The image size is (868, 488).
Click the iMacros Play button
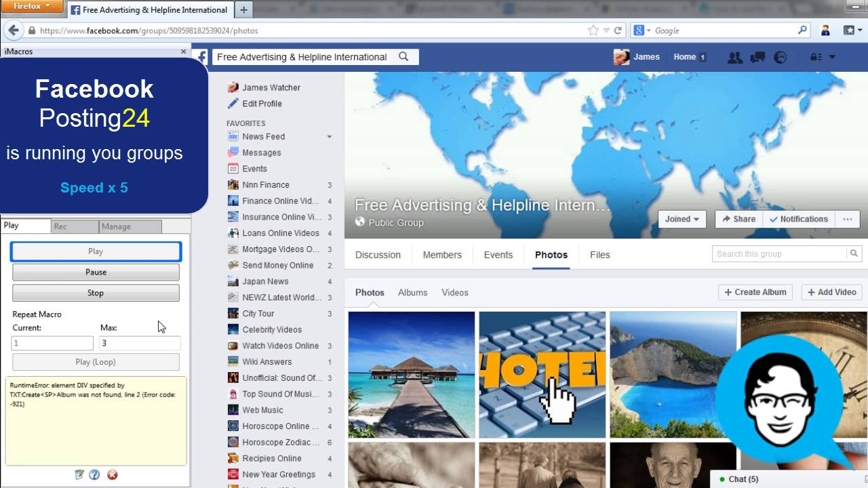coord(96,251)
